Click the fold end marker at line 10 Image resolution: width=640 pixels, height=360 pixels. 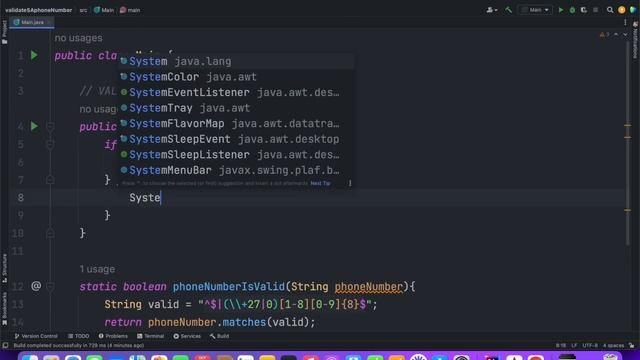point(50,233)
